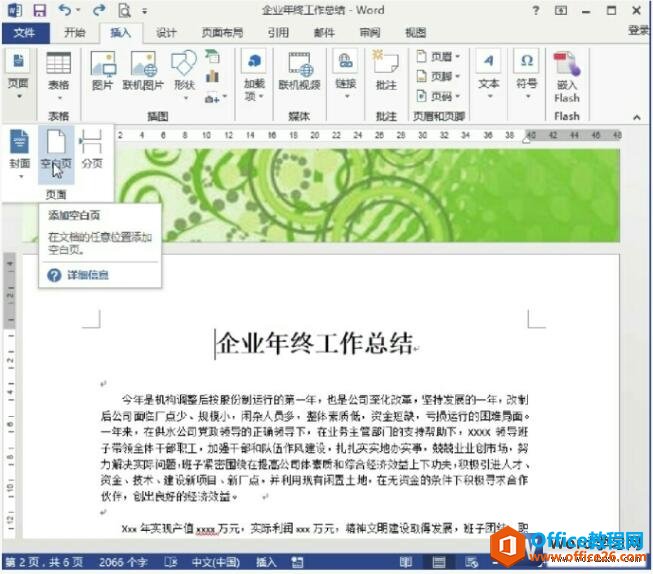Click the SmartArt icon
The image size is (653, 574).
pyautogui.click(x=212, y=56)
